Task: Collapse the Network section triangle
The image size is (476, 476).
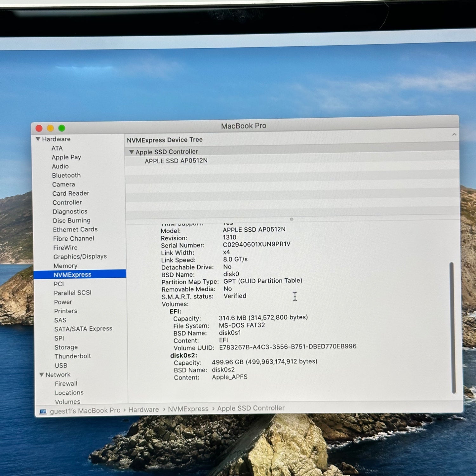Action: click(42, 375)
